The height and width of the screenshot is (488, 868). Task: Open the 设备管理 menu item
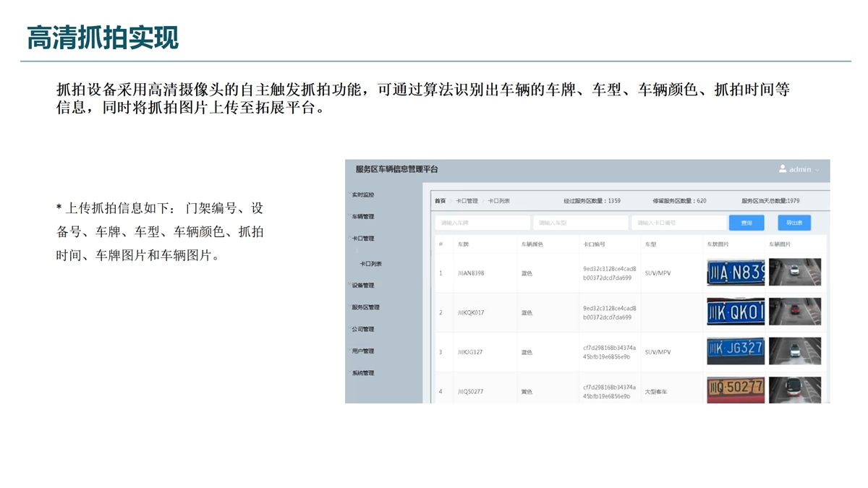coord(363,286)
